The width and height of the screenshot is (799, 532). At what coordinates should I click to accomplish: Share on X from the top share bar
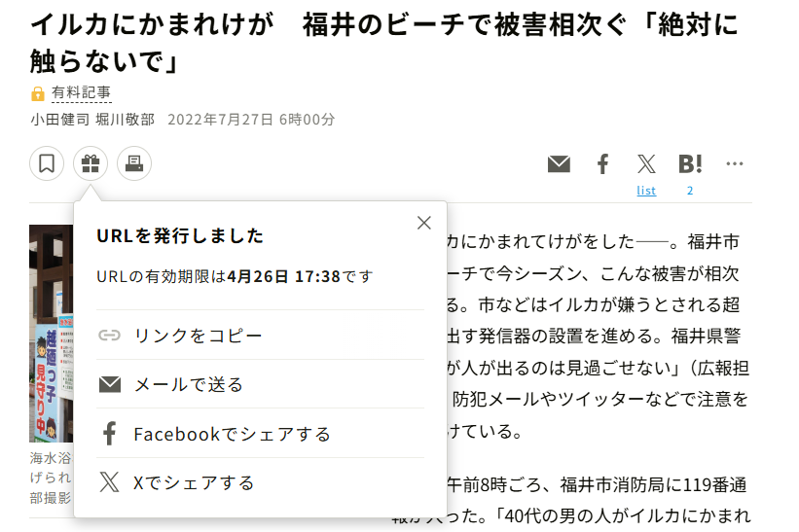coord(646,164)
